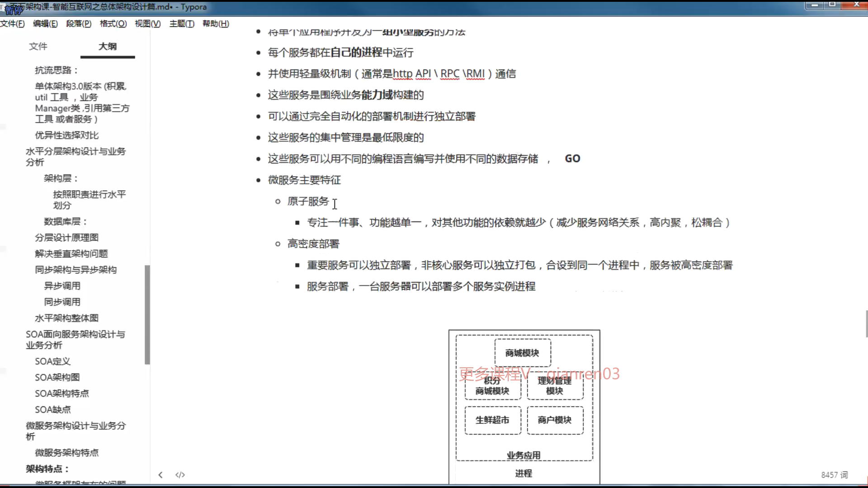Open the 格式(O) menu
868x488 pixels.
[x=113, y=23]
